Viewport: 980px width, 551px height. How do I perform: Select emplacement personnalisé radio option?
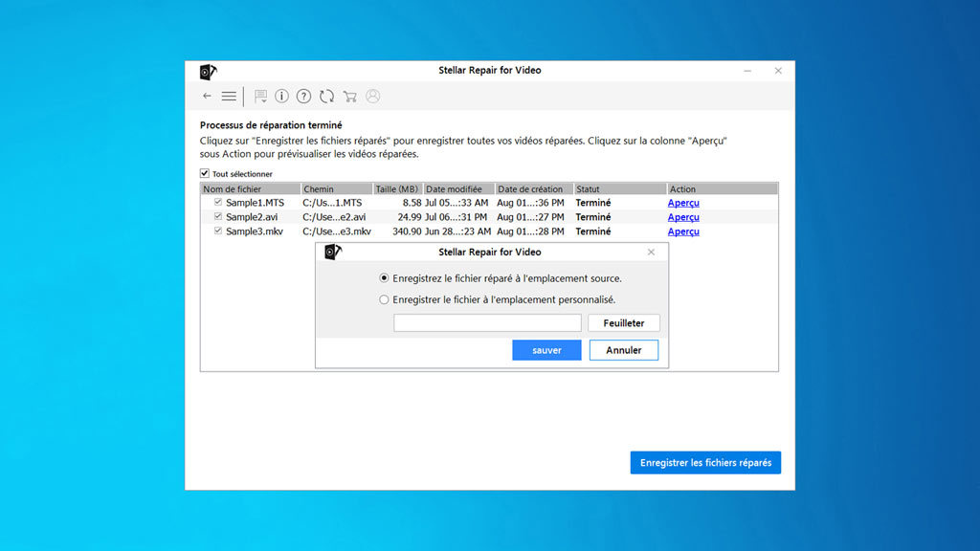[384, 299]
